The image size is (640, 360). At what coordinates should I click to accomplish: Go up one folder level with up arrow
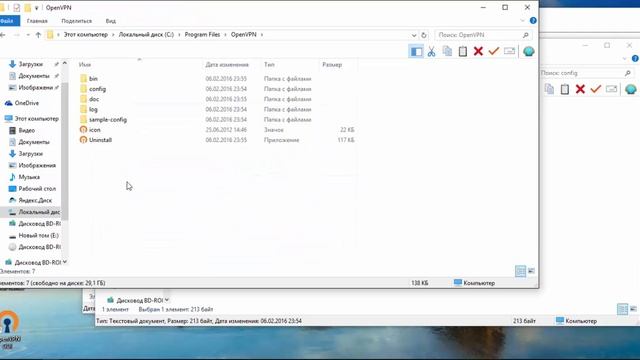38,35
